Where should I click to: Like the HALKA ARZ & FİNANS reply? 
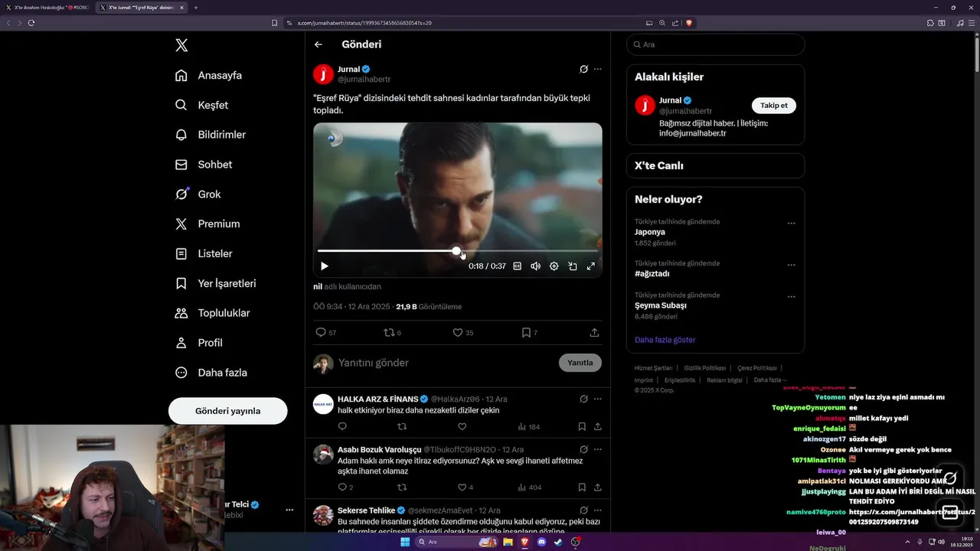[462, 427]
